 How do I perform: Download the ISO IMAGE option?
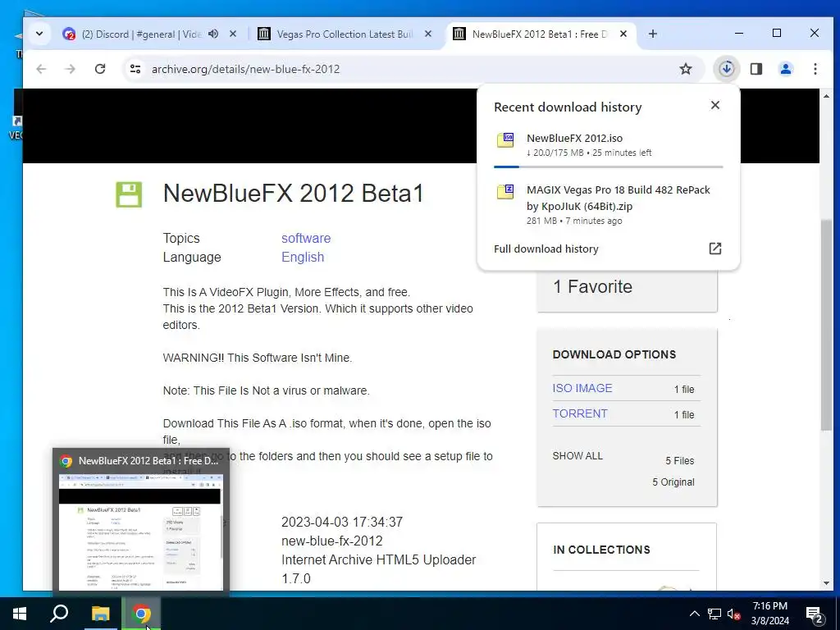582,388
